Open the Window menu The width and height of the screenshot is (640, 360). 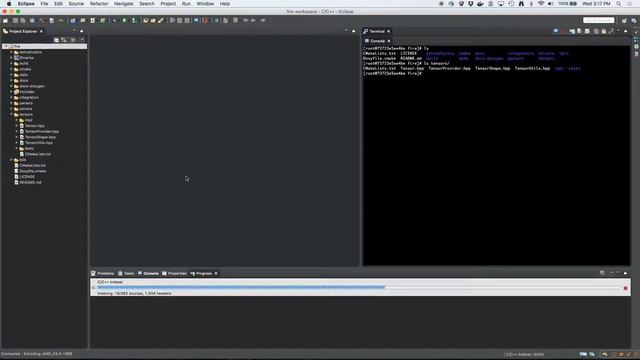(x=205, y=4)
